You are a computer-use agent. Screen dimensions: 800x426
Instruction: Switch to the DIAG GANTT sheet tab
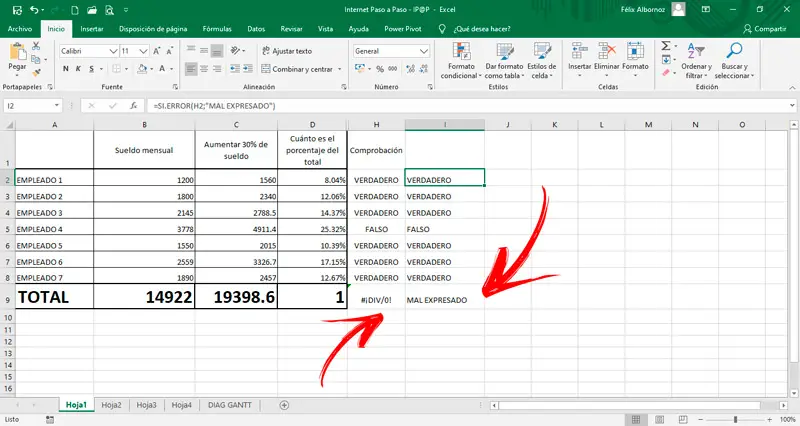(x=231, y=405)
